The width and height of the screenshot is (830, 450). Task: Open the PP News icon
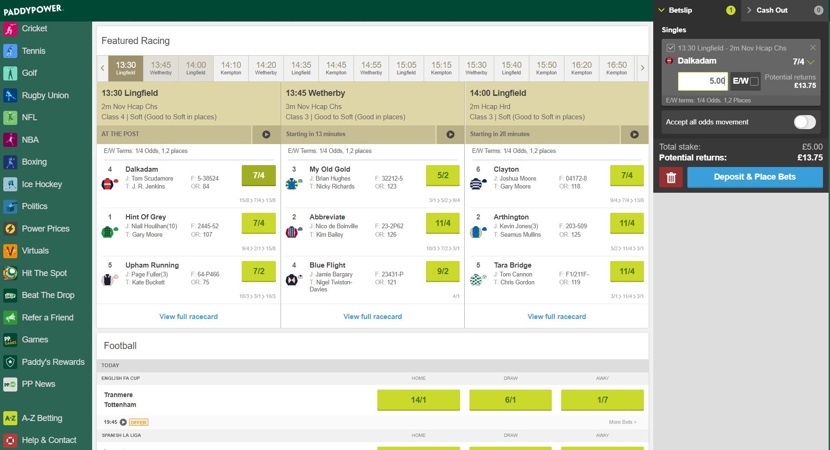pyautogui.click(x=10, y=384)
